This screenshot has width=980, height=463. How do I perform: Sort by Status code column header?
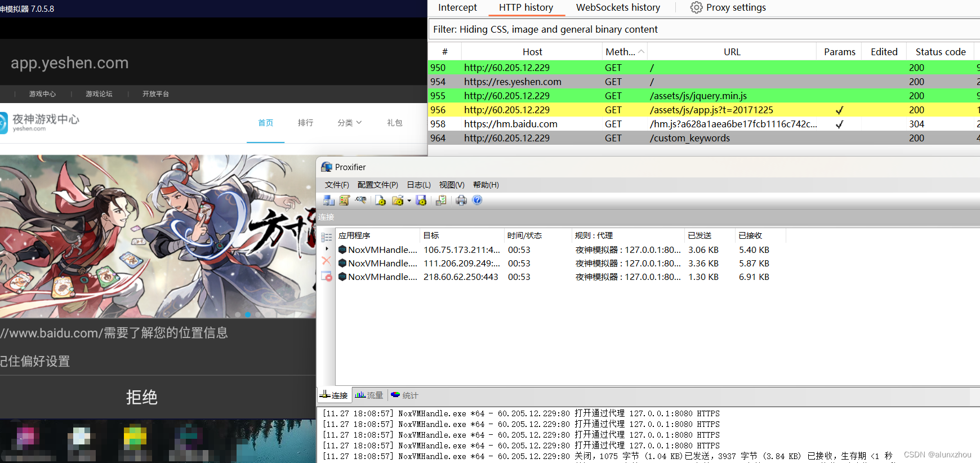(x=941, y=52)
